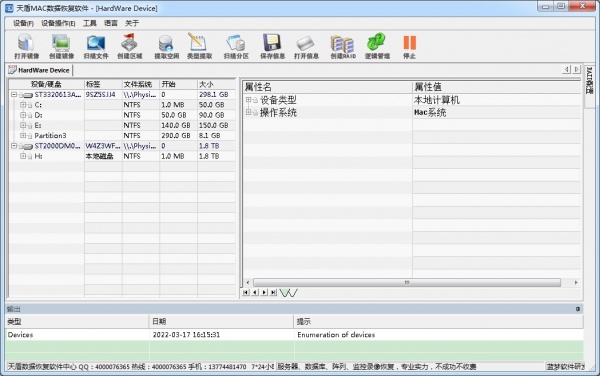The width and height of the screenshot is (600, 376).
Task: Open the 类型提取 type extraction tool
Action: tap(199, 47)
